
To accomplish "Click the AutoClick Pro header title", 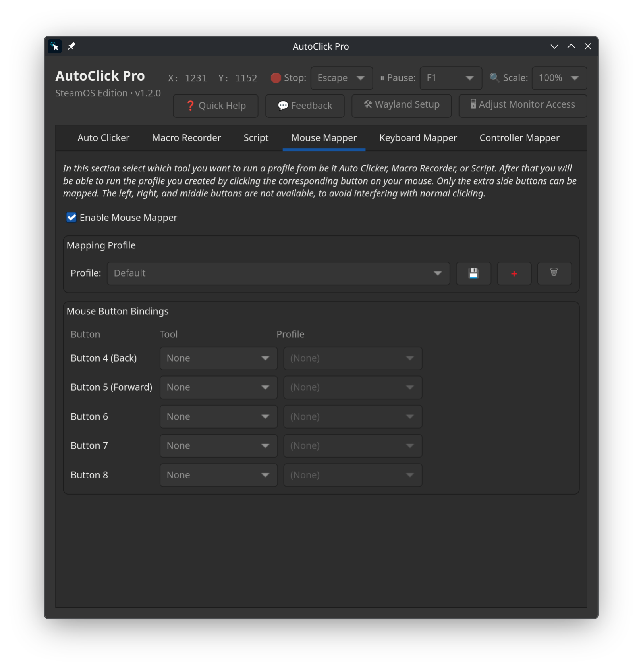I will pos(100,76).
